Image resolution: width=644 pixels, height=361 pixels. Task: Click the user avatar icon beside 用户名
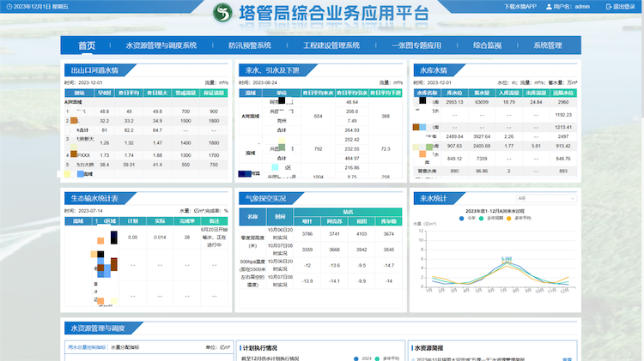pos(549,7)
